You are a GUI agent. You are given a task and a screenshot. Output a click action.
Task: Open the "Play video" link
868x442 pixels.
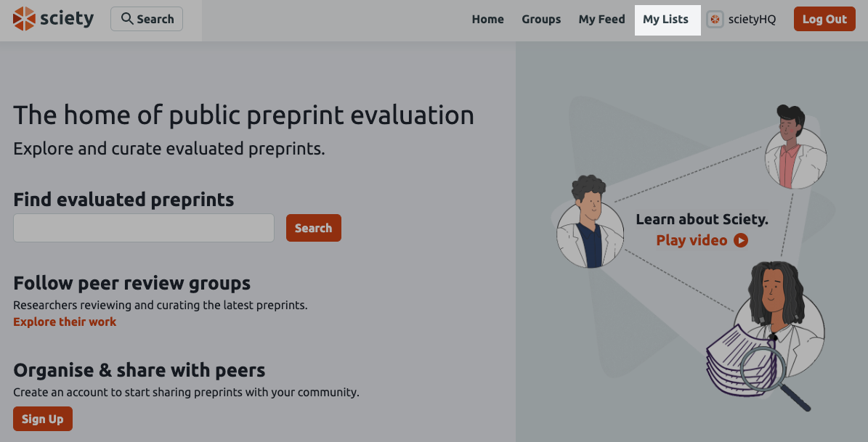[691, 240]
